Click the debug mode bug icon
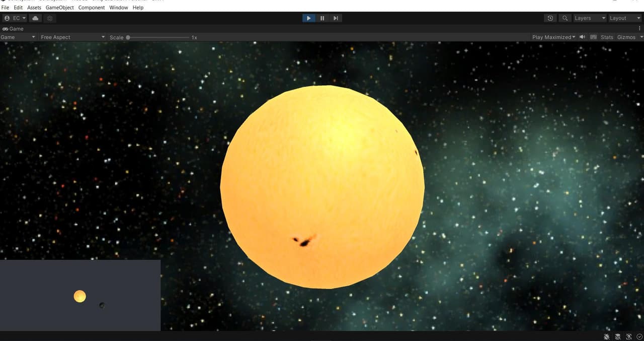Screen dimensions: 644x341 607,336
